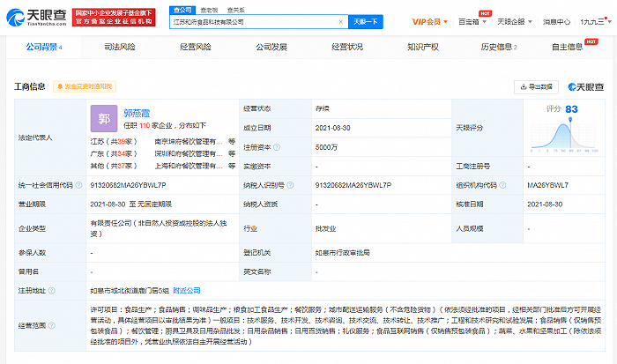Click the 发生变更时通知我 alert badge

pos(83,86)
